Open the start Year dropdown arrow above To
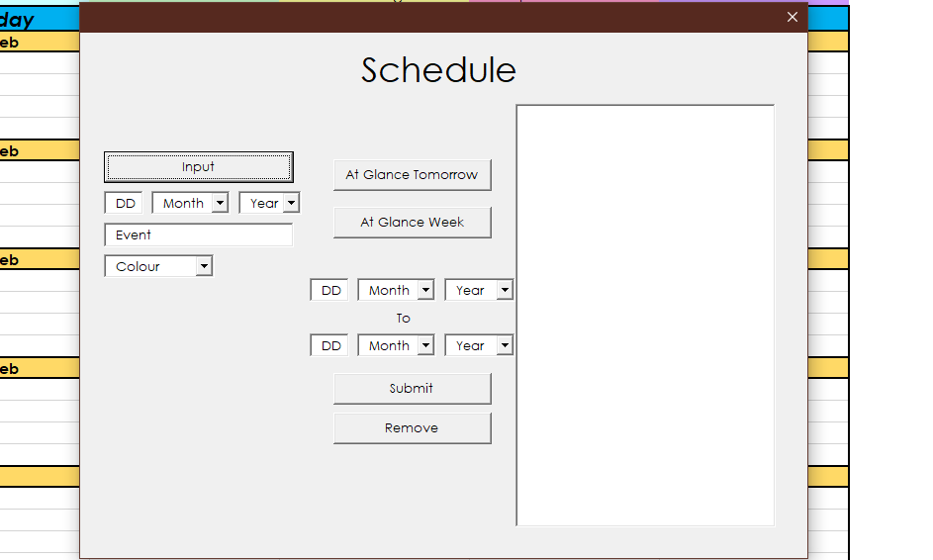 click(x=505, y=290)
